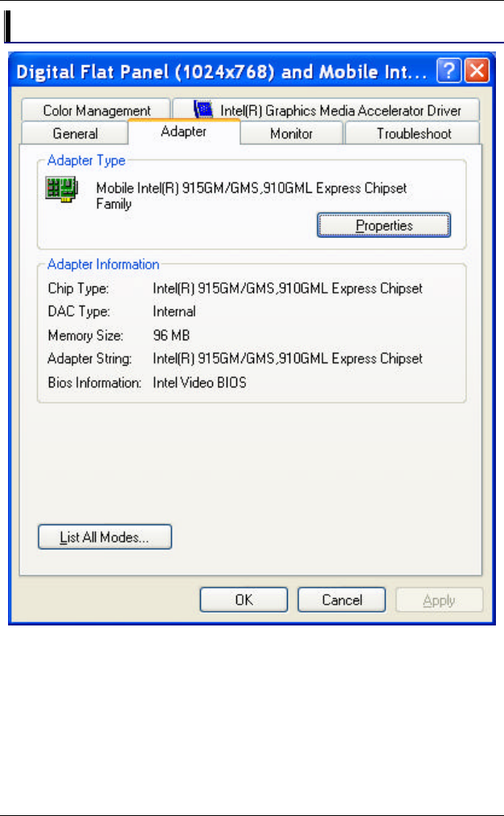Confirm with the OK button

tap(244, 600)
